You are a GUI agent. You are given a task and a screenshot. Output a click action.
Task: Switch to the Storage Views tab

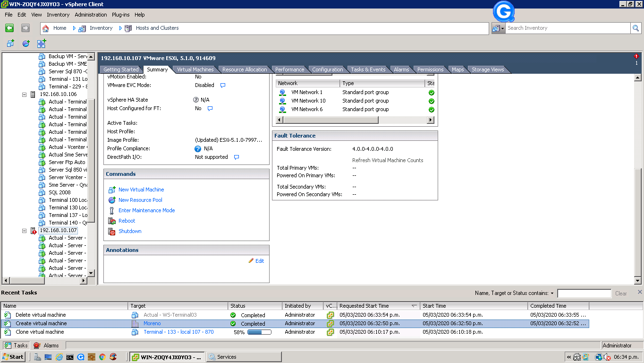coord(488,69)
